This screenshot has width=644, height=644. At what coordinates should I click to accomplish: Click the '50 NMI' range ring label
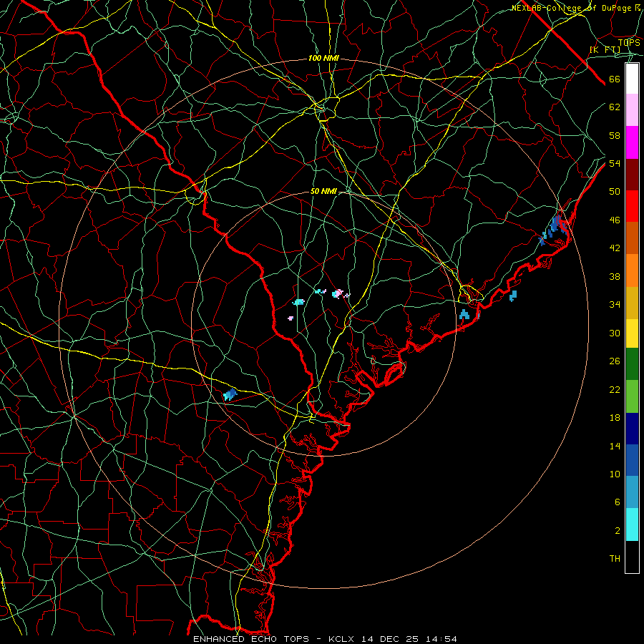[x=323, y=191]
